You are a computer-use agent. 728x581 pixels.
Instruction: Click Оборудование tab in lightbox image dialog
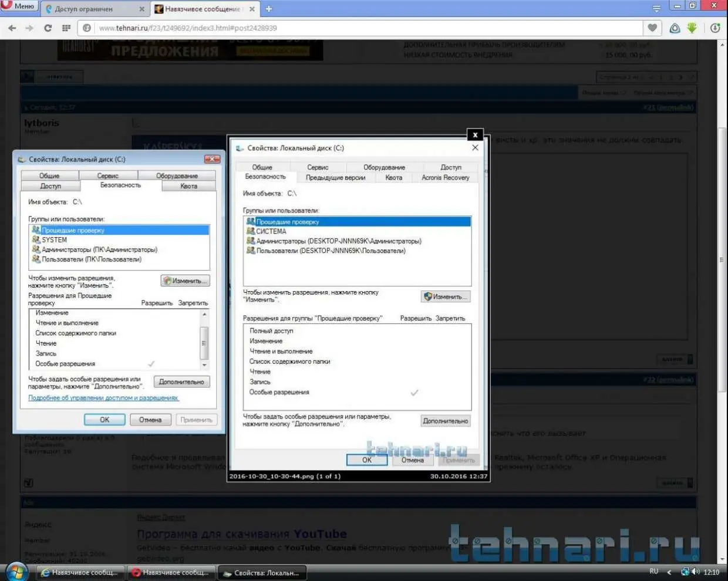[x=384, y=167]
